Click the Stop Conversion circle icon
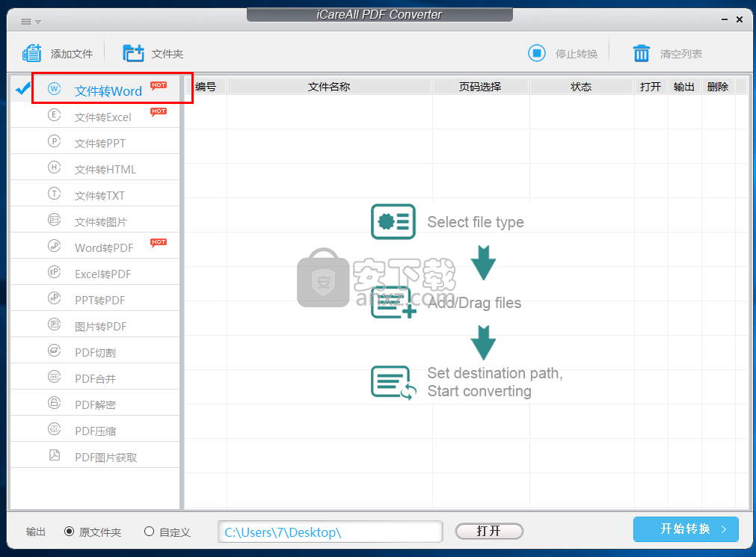The width and height of the screenshot is (756, 557). (537, 53)
